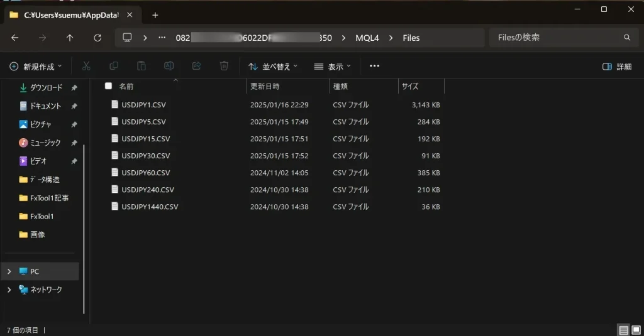Switch to details list view icon in status bar
The height and width of the screenshot is (336, 644).
point(623,330)
